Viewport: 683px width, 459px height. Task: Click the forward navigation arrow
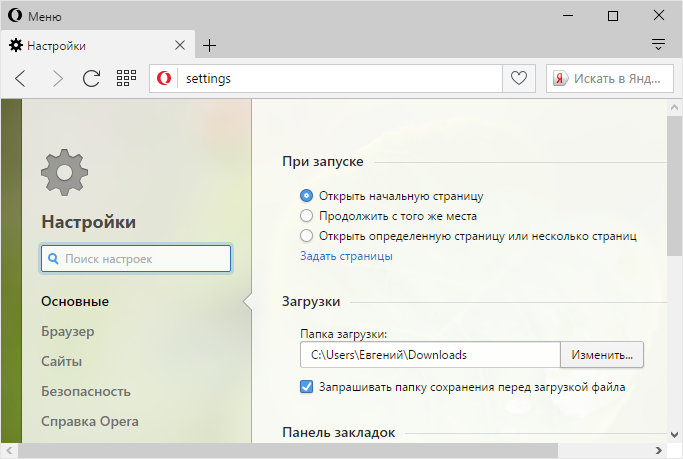click(x=57, y=78)
